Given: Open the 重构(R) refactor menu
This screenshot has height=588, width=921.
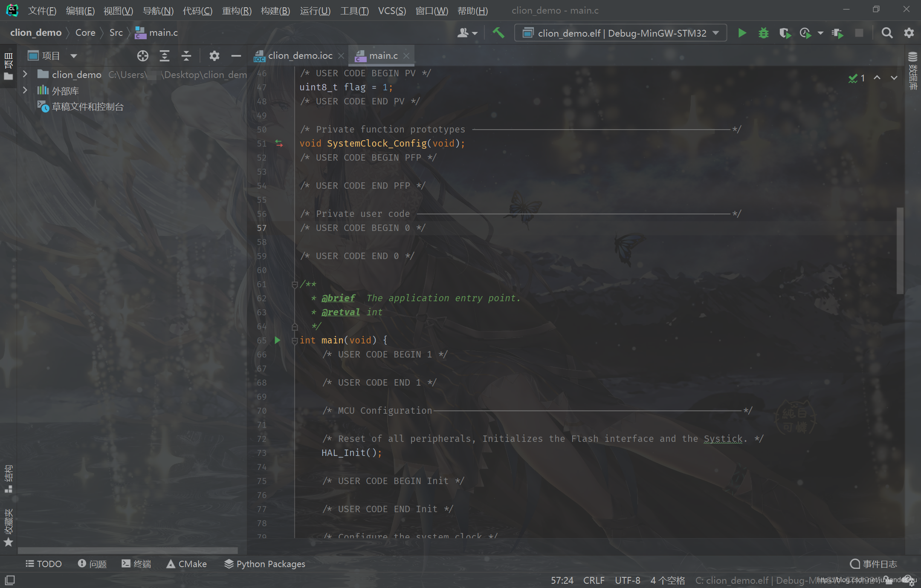Looking at the screenshot, I should pyautogui.click(x=237, y=11).
